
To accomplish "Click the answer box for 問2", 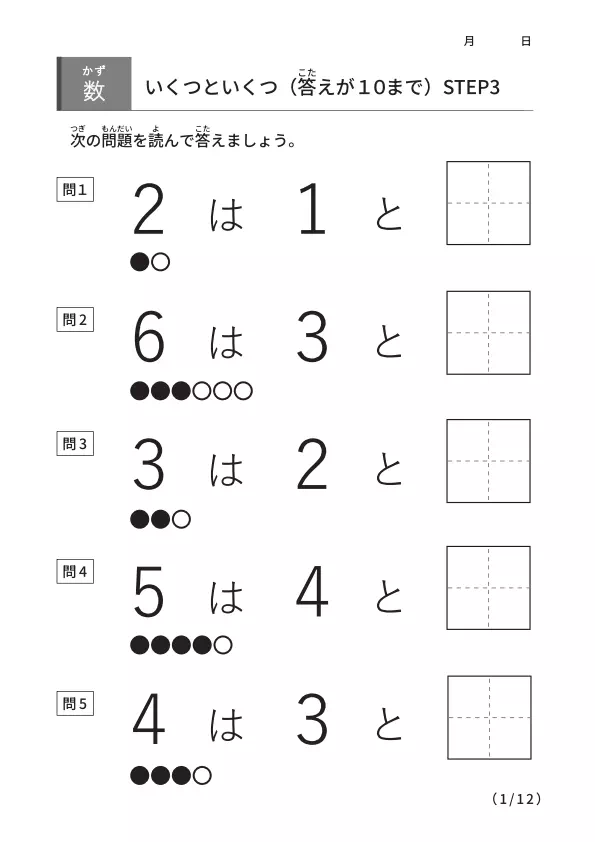I will pyautogui.click(x=488, y=333).
